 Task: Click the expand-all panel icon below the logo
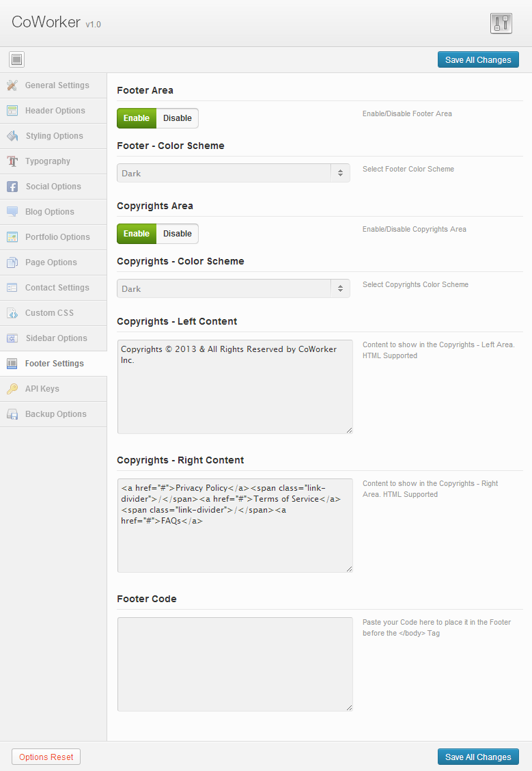pos(16,59)
